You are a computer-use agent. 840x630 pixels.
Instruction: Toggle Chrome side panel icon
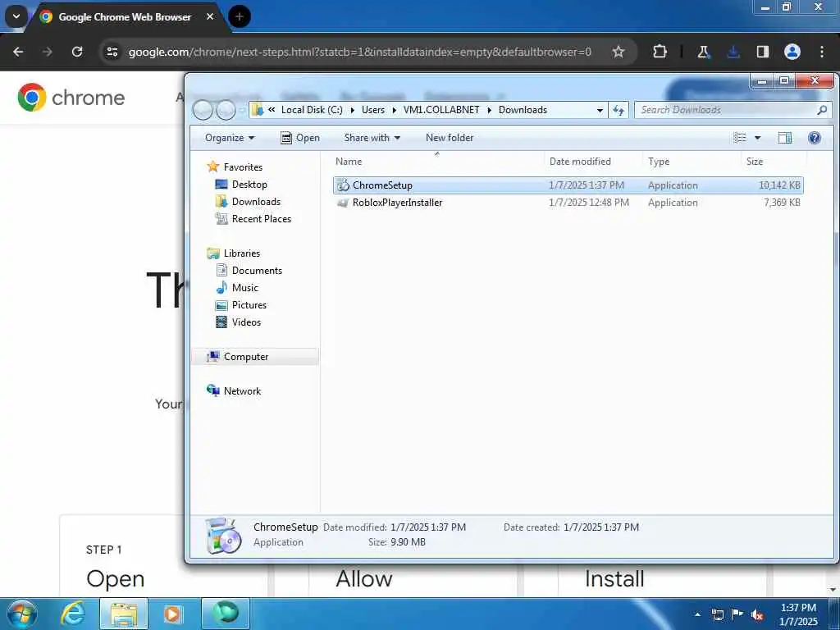pyautogui.click(x=763, y=52)
